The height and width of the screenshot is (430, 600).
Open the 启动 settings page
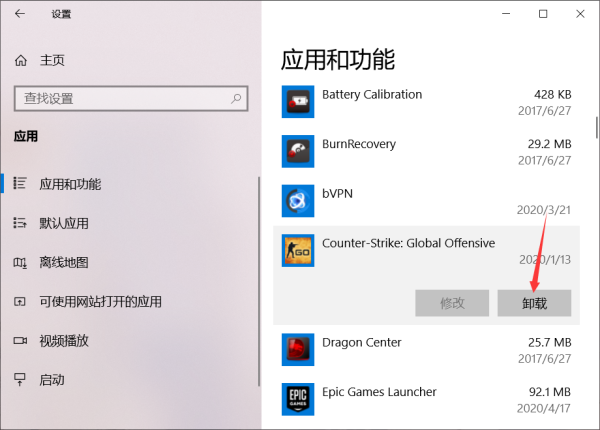coord(130,380)
